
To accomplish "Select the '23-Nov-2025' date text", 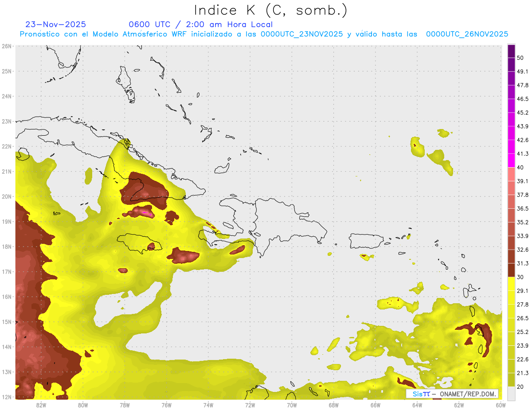I will coord(56,24).
